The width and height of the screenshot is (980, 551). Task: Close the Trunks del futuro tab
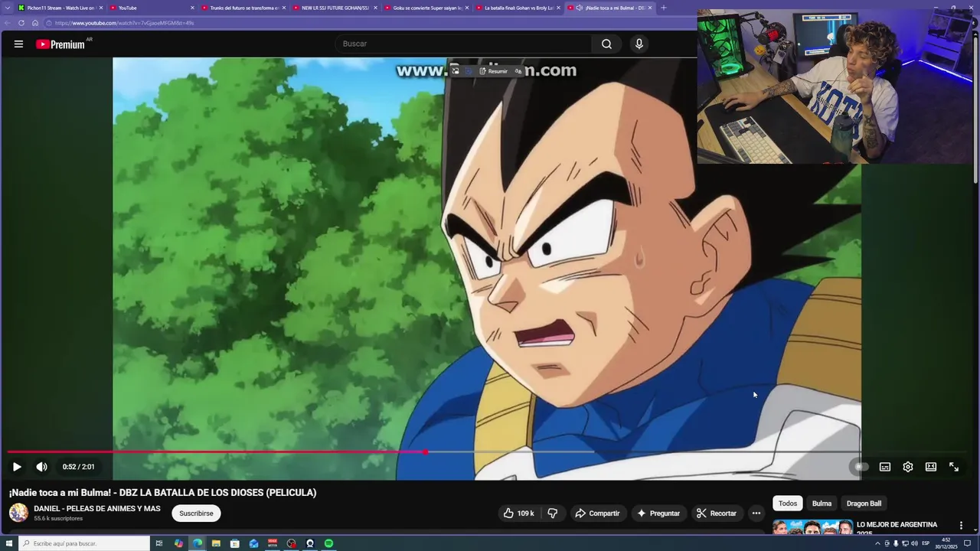pyautogui.click(x=283, y=8)
